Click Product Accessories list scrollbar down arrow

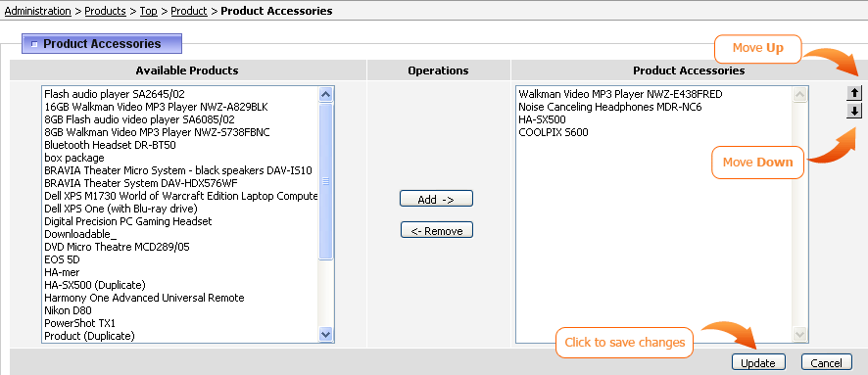799,334
